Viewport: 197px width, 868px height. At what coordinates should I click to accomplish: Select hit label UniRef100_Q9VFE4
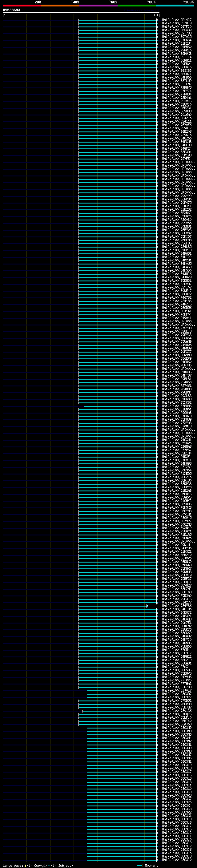click(x=177, y=159)
